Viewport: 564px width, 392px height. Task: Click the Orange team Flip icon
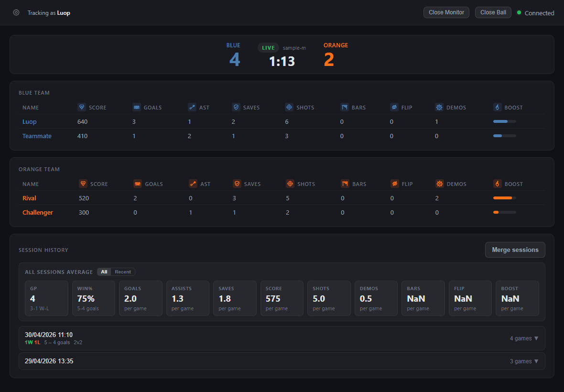tap(395, 184)
